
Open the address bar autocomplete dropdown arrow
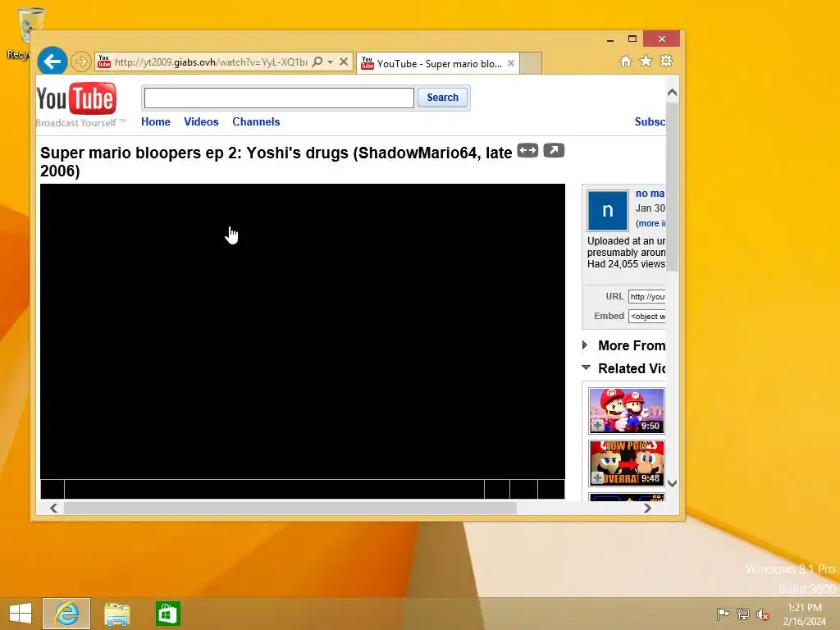pyautogui.click(x=331, y=62)
